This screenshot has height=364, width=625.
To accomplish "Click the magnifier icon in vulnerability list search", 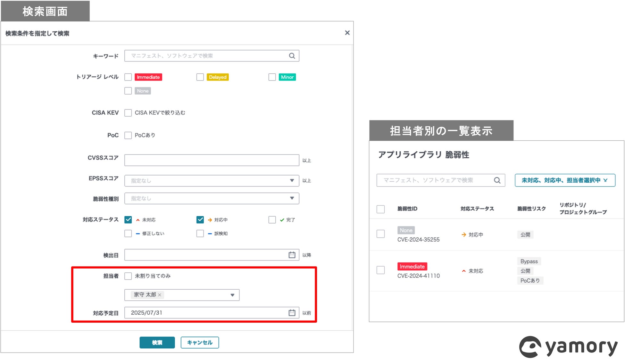I will [497, 180].
